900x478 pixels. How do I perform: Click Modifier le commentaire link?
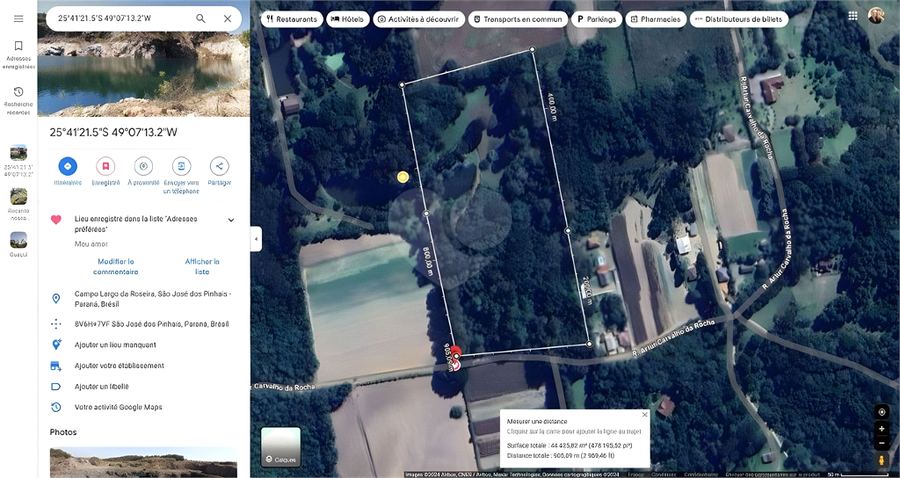tap(115, 266)
